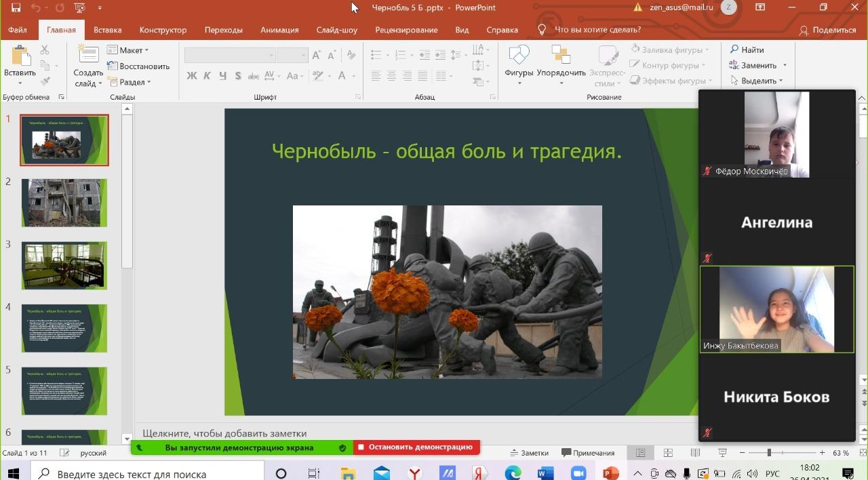This screenshot has height=480, width=868.
Task: Expand the Section (Раздел) dropdown
Action: 130,82
